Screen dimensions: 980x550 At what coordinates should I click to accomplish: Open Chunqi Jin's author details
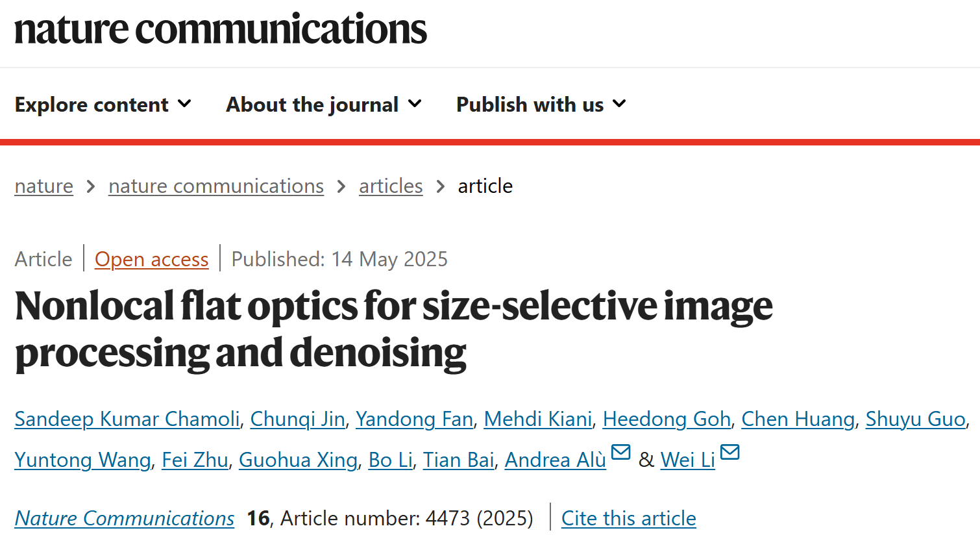(x=298, y=419)
